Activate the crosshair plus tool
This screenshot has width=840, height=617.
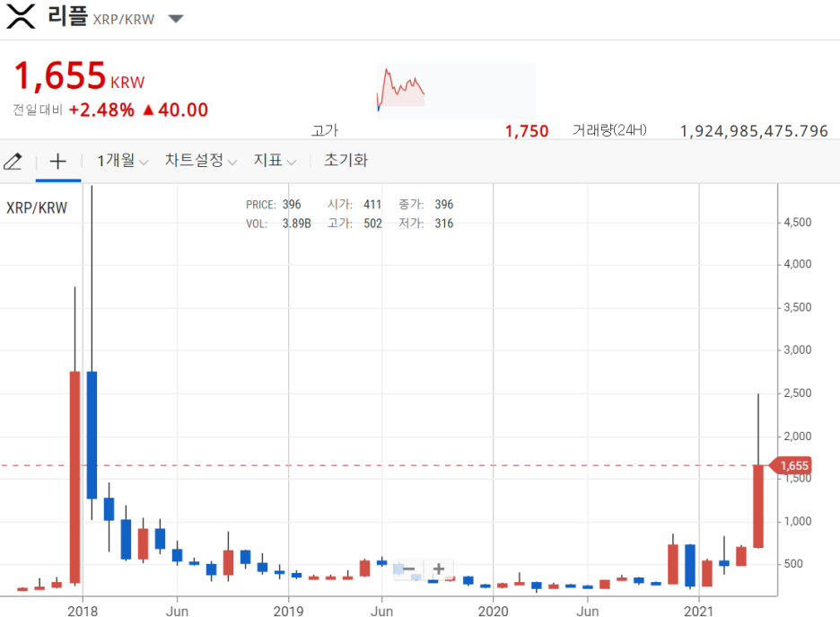tap(57, 161)
